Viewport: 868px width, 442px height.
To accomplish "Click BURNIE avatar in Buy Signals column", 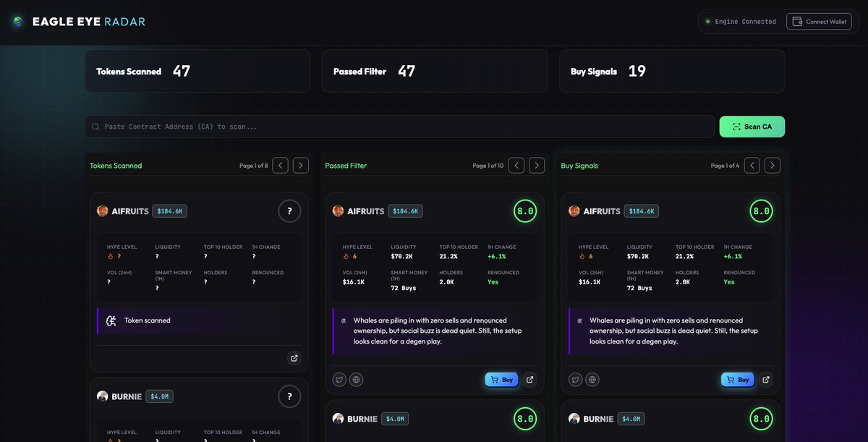I will (x=574, y=419).
